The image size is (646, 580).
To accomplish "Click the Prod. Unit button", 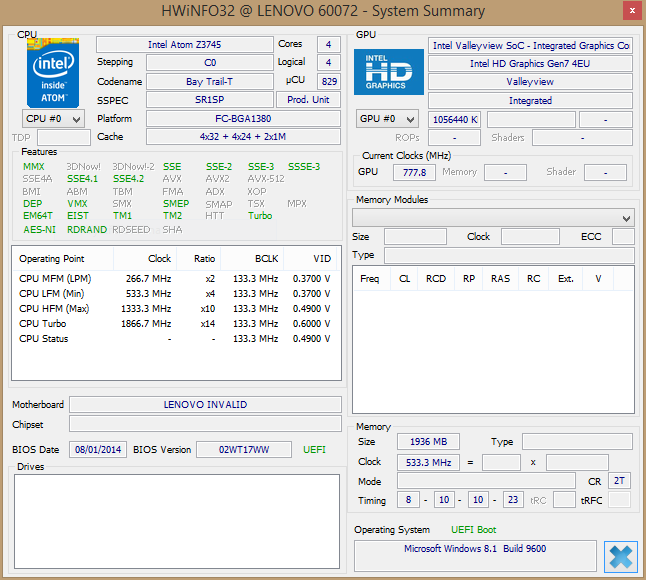I will click(308, 100).
